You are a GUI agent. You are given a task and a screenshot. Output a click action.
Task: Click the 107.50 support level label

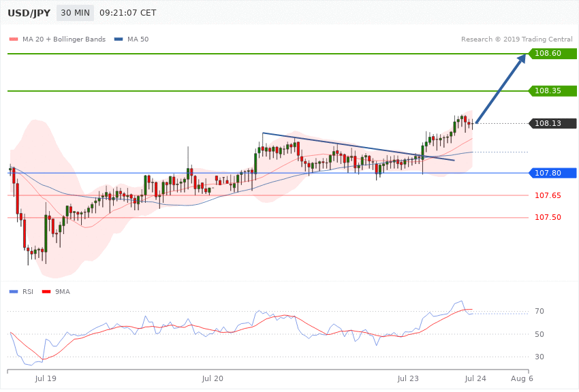click(548, 217)
